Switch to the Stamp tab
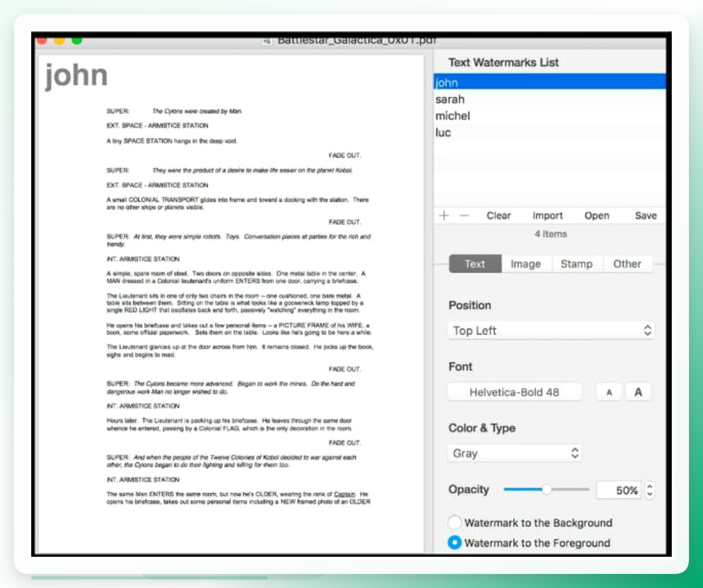The image size is (703, 588). coord(576,264)
